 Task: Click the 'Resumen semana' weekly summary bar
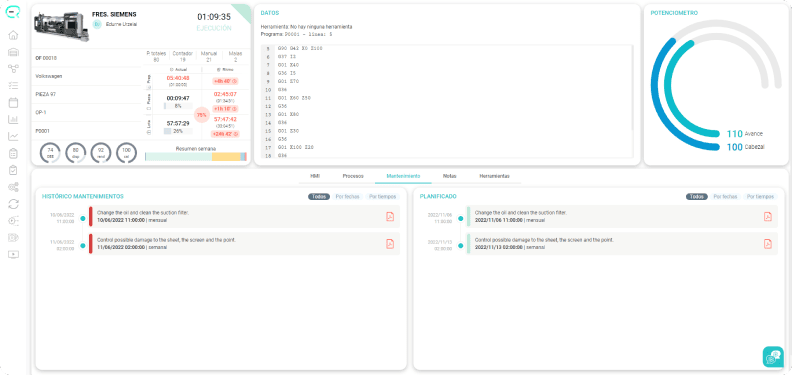(196, 157)
